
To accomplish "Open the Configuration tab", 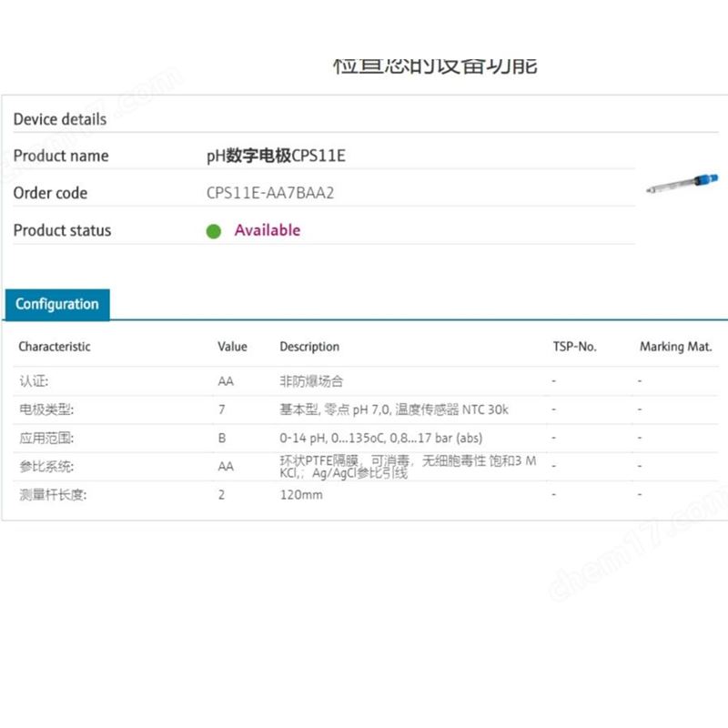I will 57,304.
